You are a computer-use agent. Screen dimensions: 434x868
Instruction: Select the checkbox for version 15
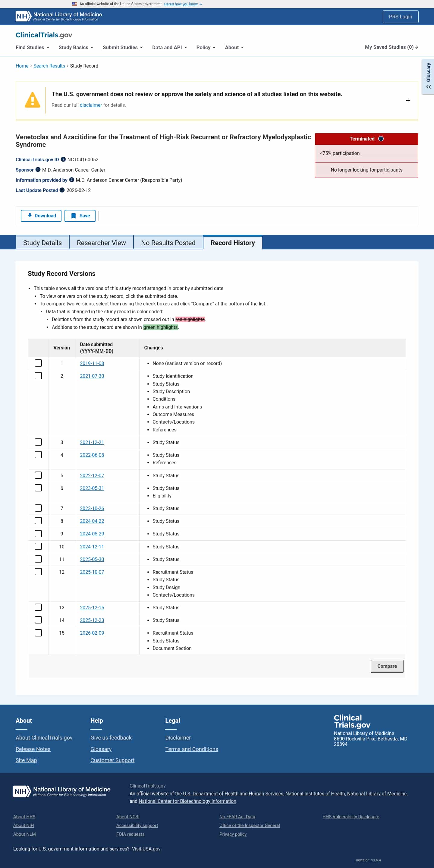[x=38, y=633]
